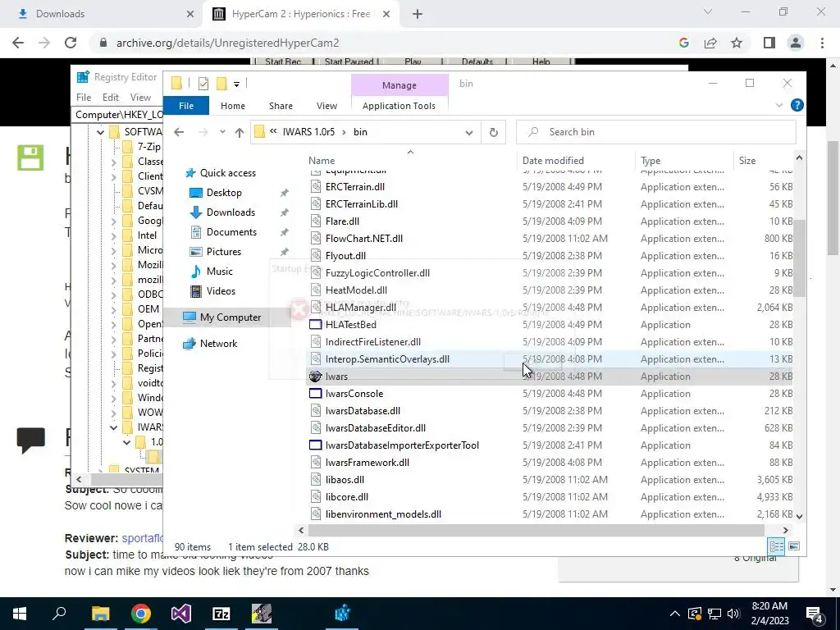840x630 pixels.
Task: Open Chrome tab search chevron
Action: pyautogui.click(x=708, y=11)
